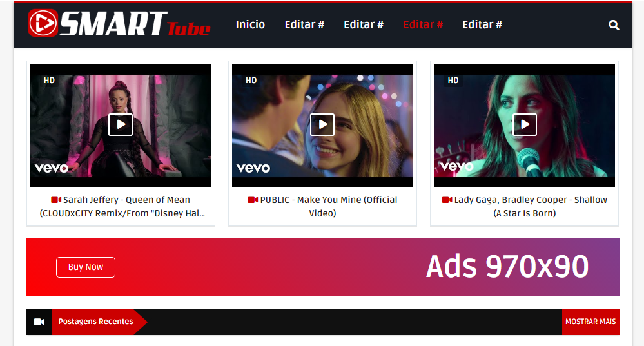Go to the Inicio menu item
Viewport: 644px width, 346px height.
[250, 24]
